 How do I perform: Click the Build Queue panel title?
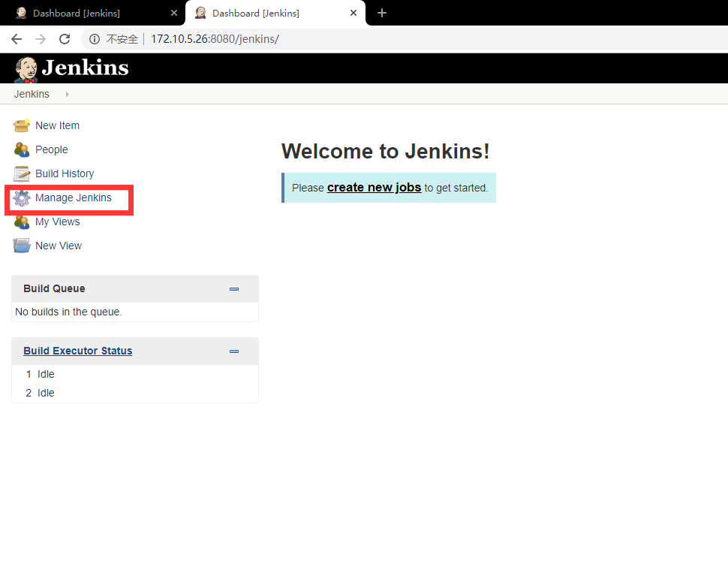(x=54, y=288)
